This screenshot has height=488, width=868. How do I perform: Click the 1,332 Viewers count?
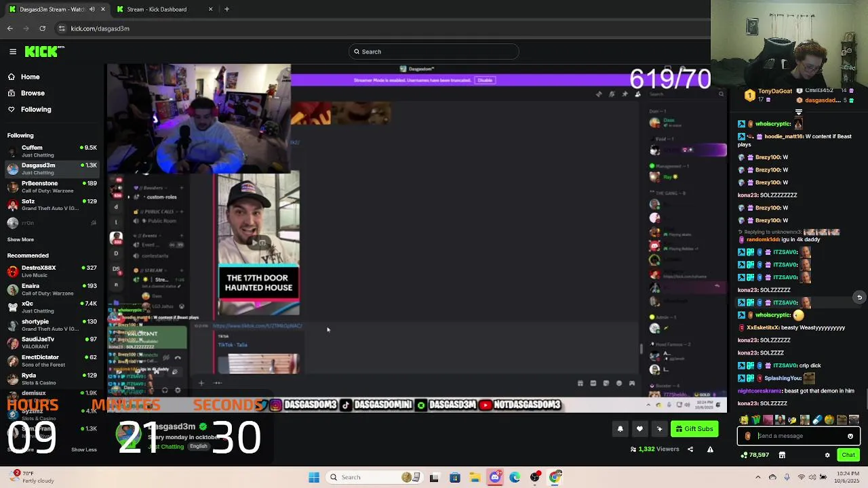click(655, 449)
